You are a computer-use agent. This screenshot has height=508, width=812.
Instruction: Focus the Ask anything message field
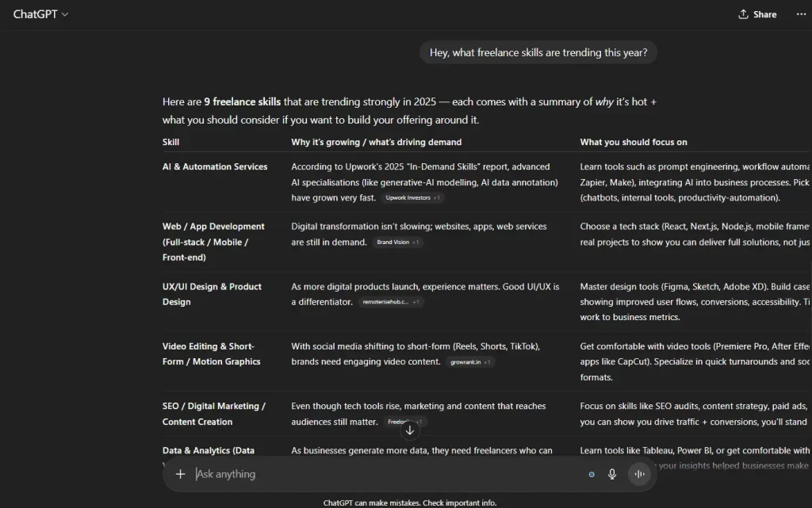coord(381,474)
